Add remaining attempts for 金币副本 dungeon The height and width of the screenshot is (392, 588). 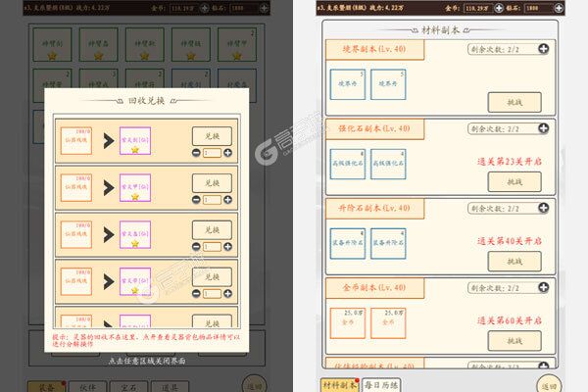[x=543, y=287]
